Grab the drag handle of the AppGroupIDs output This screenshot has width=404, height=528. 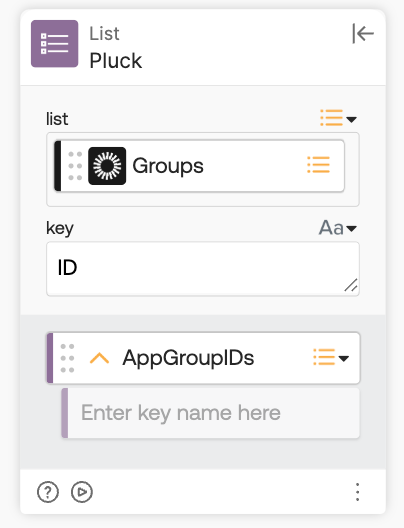[x=67, y=358]
